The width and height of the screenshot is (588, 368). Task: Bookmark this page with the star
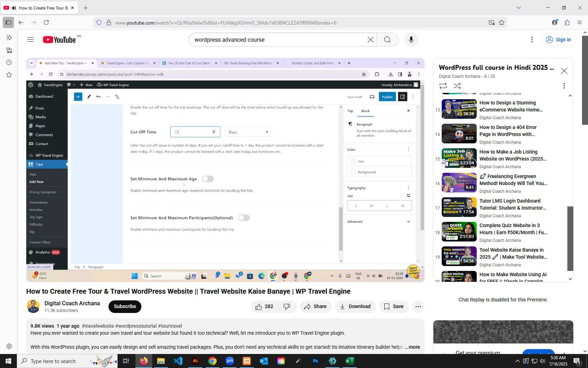tap(502, 22)
